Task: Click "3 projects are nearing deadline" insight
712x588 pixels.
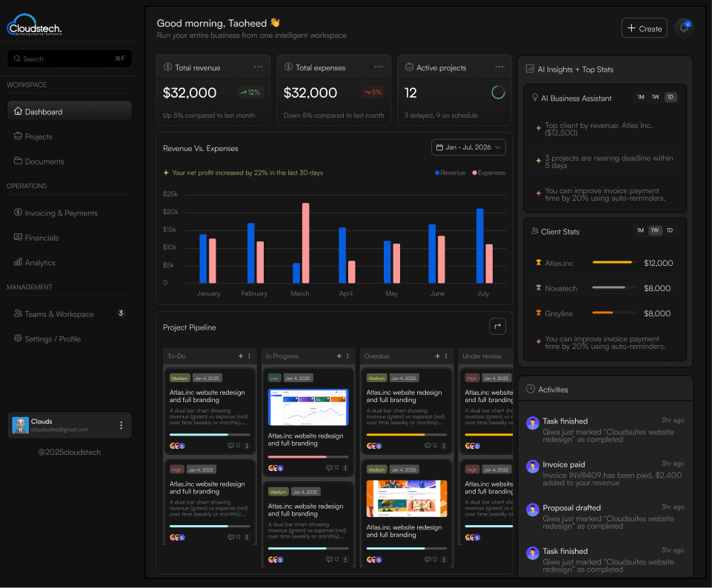Action: coord(605,161)
